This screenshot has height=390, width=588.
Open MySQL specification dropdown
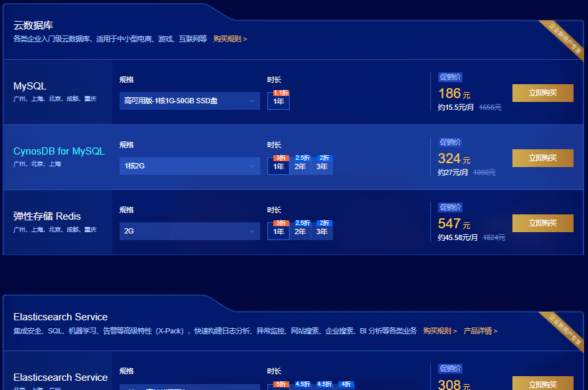pyautogui.click(x=189, y=101)
